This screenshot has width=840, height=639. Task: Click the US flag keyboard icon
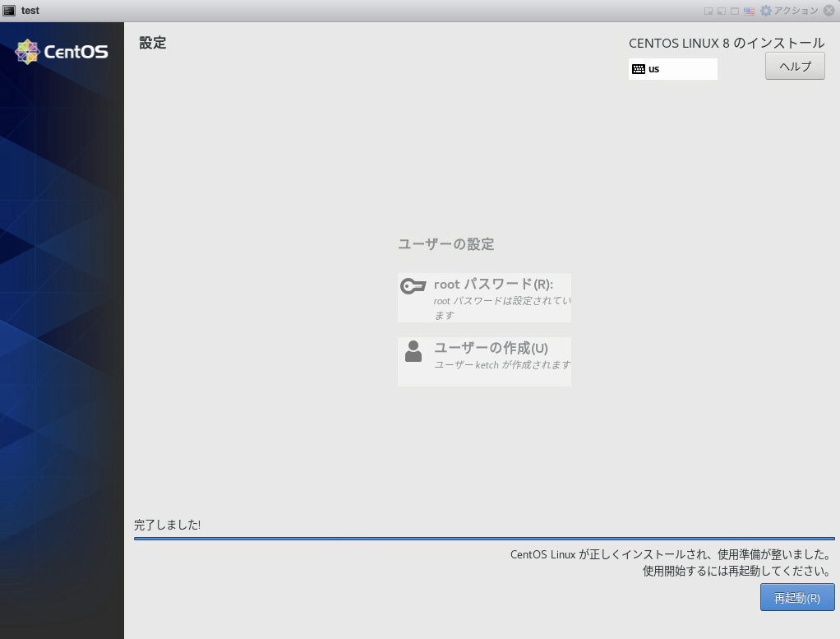point(749,12)
